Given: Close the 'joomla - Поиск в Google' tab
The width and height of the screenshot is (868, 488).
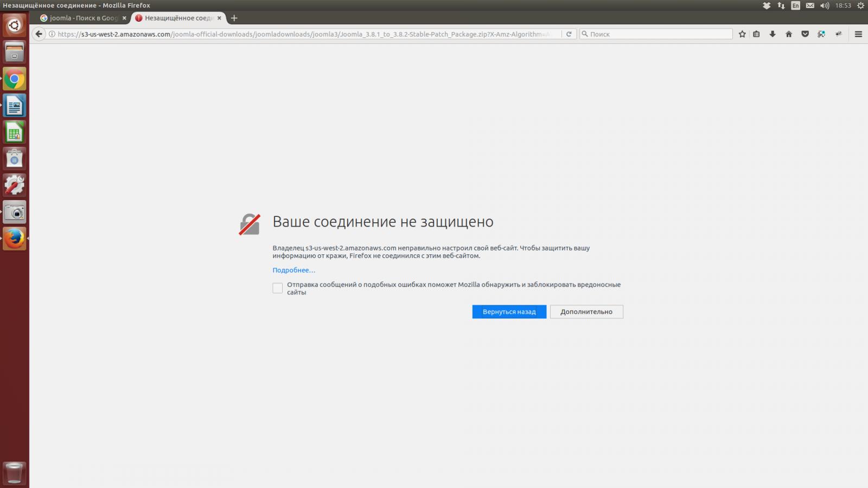Looking at the screenshot, I should [x=124, y=18].
